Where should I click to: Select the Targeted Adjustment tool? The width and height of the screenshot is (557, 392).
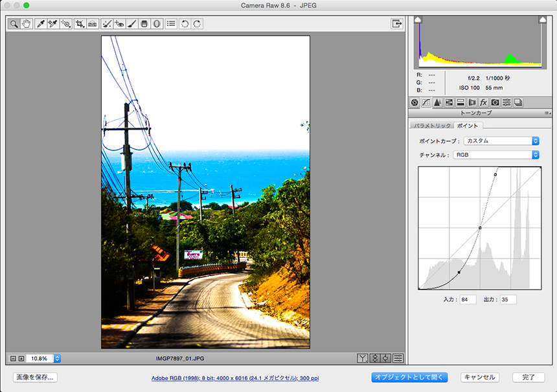tap(65, 24)
